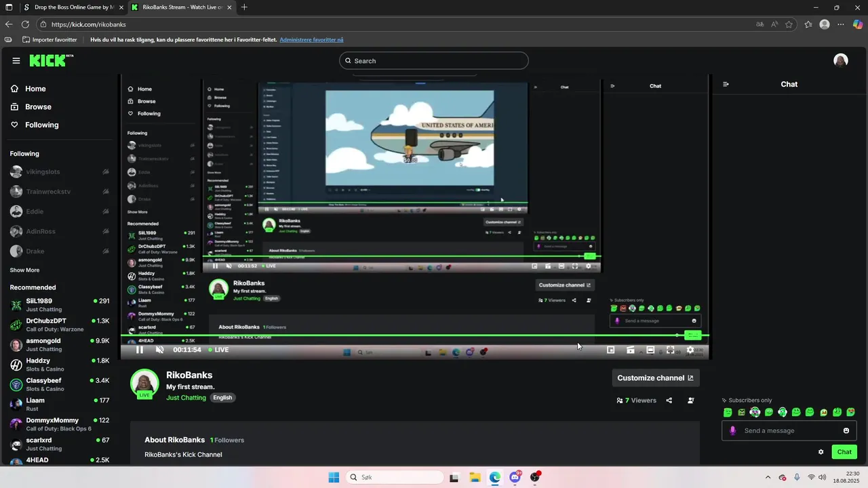Image resolution: width=868 pixels, height=488 pixels.
Task: Unmute the stream player volume
Action: pos(159,350)
